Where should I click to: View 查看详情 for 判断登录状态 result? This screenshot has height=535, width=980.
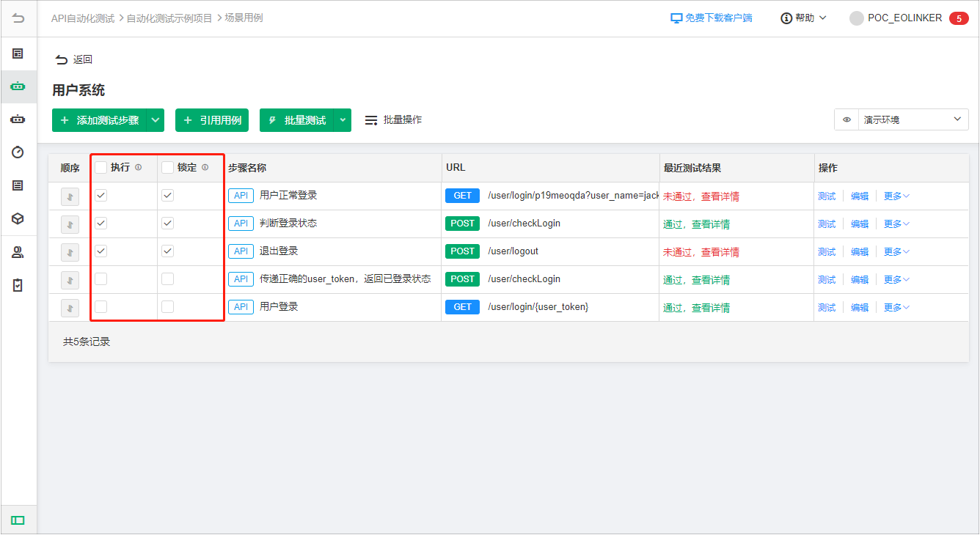coord(711,224)
